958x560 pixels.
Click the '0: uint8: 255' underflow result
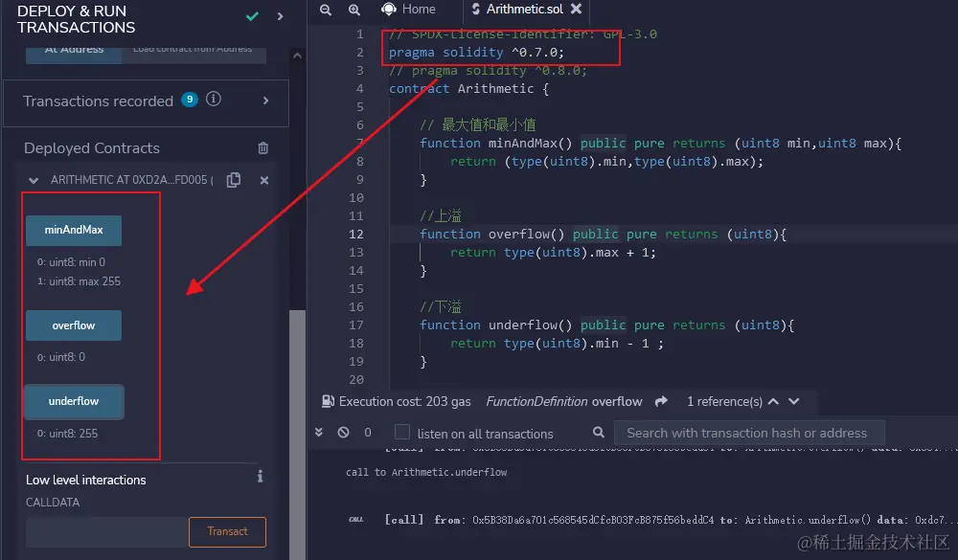tap(67, 434)
